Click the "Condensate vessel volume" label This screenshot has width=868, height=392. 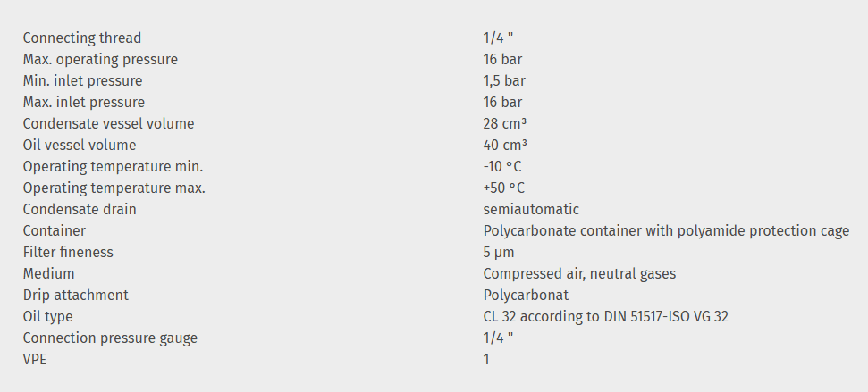coord(108,123)
